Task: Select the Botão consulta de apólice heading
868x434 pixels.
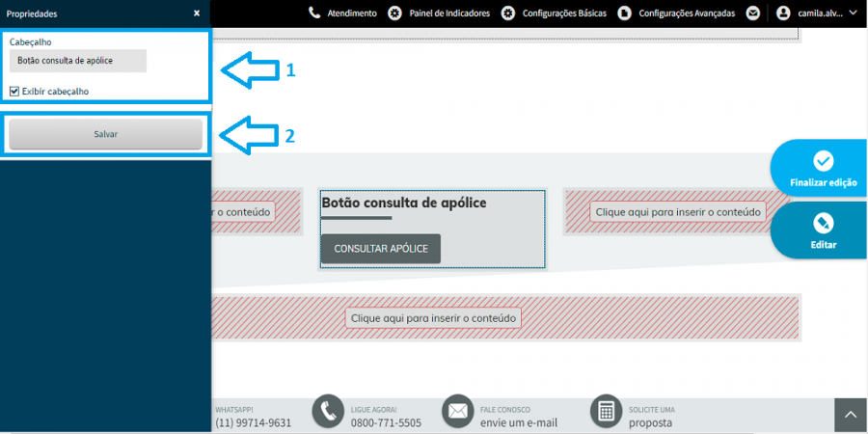Action: click(x=404, y=203)
